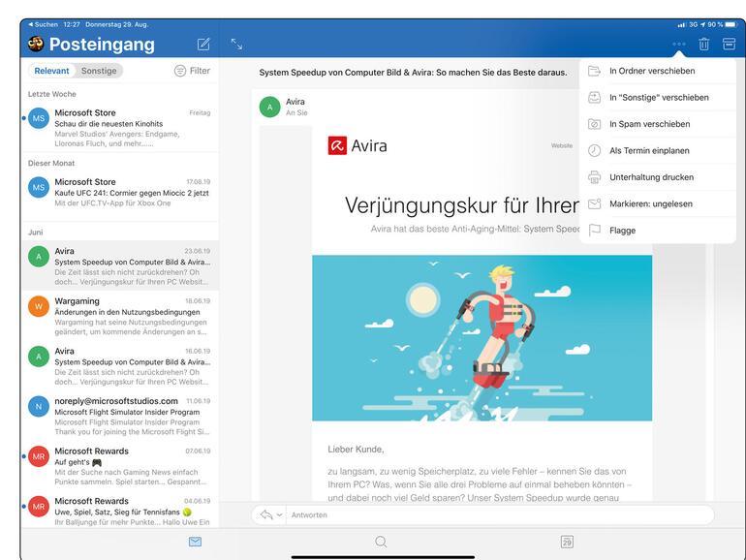
Task: Choose Als Termin einplanen
Action: point(658,151)
